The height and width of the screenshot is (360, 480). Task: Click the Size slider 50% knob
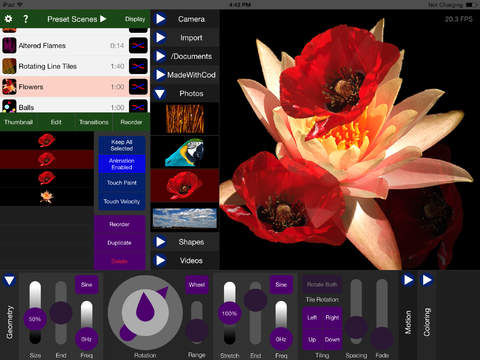point(35,319)
